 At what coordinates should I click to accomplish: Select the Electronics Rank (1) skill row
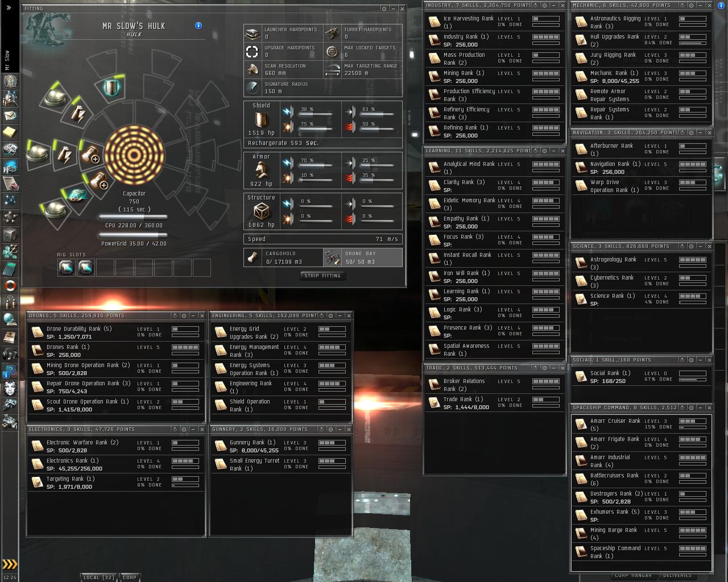click(x=116, y=464)
